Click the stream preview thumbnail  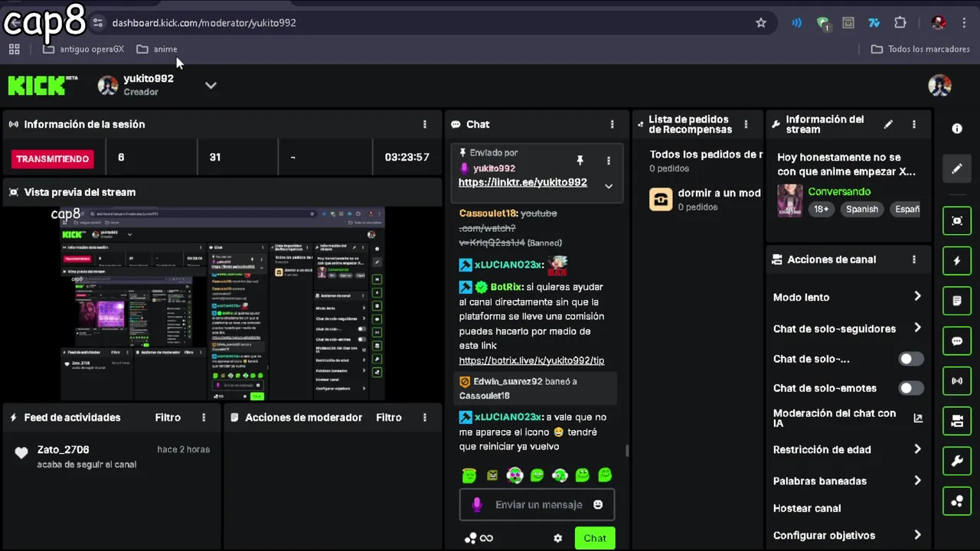click(223, 303)
